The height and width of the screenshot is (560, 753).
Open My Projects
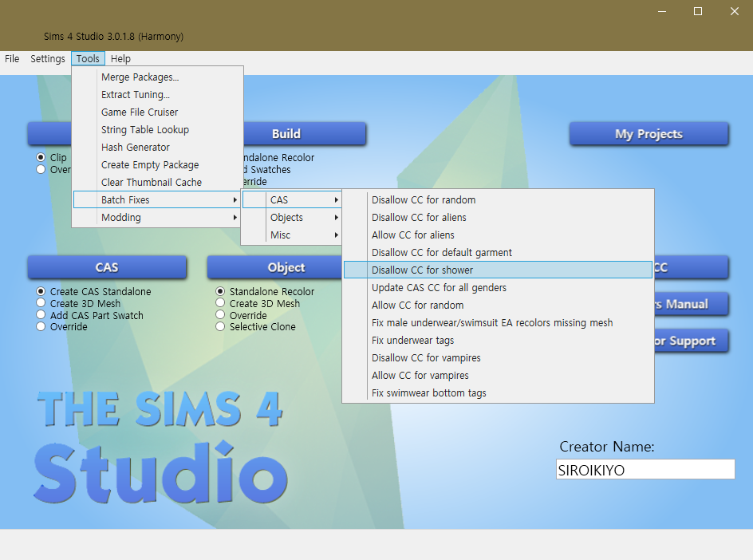click(x=649, y=133)
